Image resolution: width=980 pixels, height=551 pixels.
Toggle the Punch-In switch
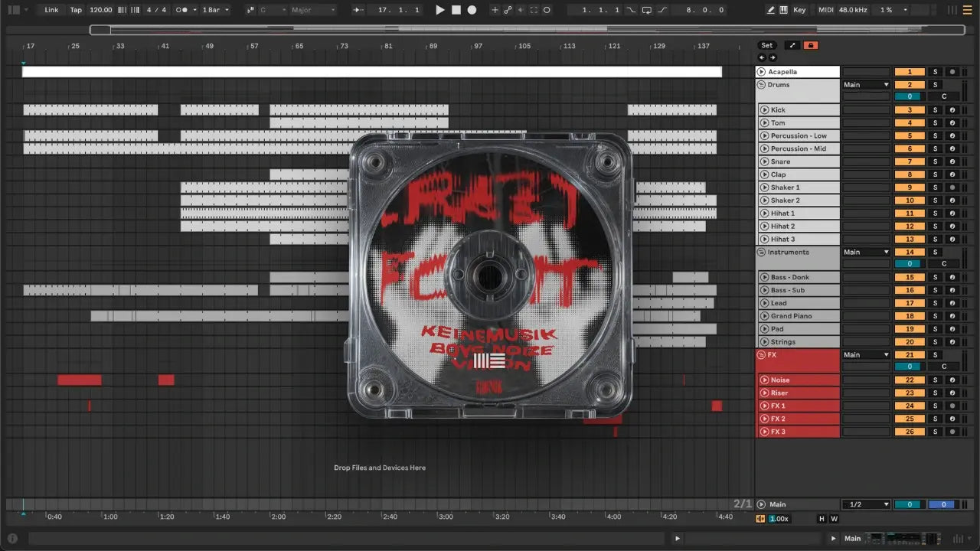pyautogui.click(x=631, y=10)
